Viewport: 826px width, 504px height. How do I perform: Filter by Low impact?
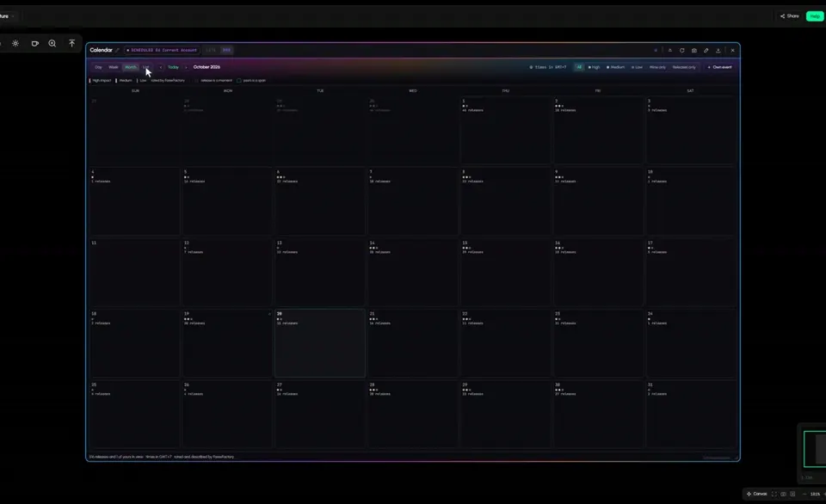pyautogui.click(x=637, y=67)
